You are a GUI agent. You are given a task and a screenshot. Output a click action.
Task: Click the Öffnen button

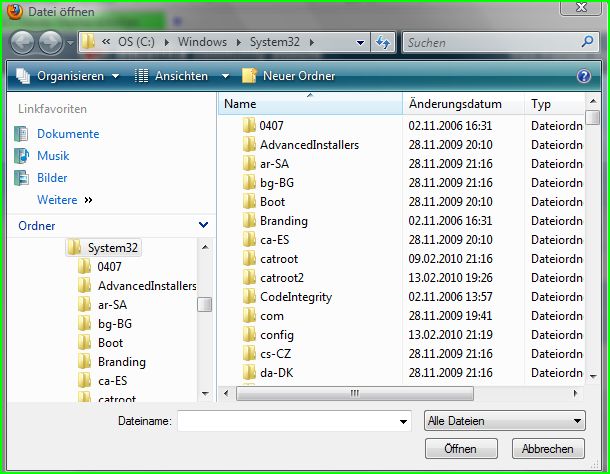tap(459, 449)
